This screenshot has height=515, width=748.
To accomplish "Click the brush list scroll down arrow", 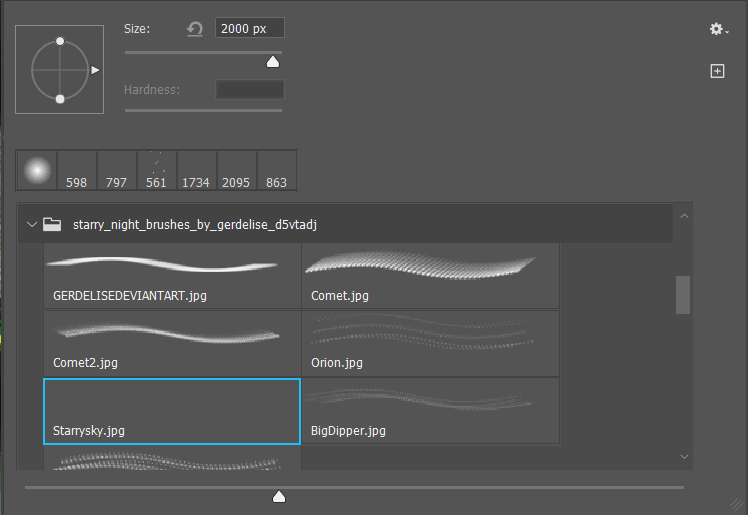I will [684, 457].
